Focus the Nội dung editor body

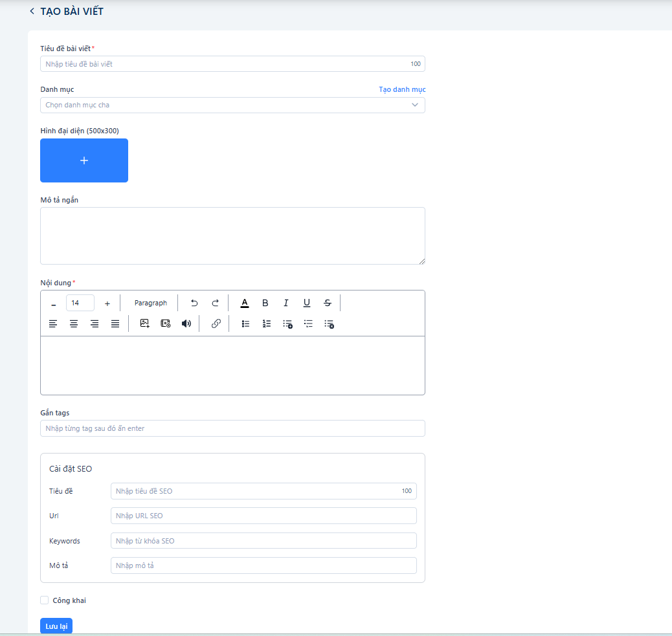click(232, 366)
